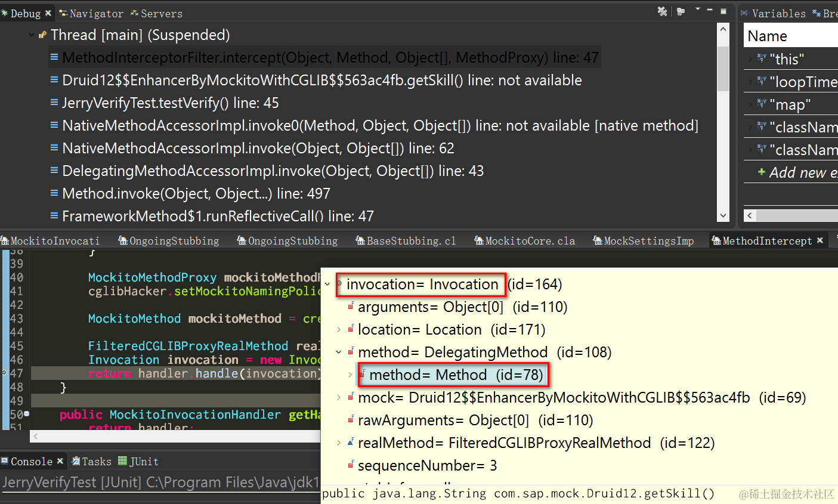
Task: Collapse the invocation= Invocation node
Action: (x=327, y=285)
